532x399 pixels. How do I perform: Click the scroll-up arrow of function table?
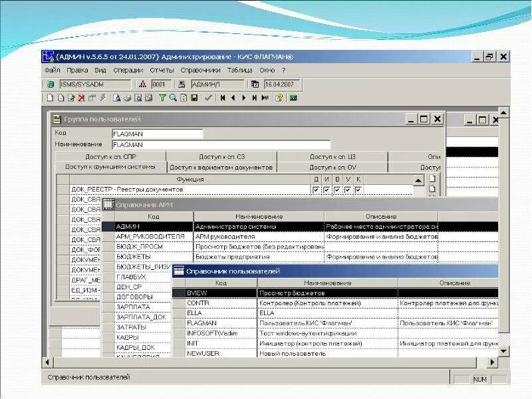[418, 180]
